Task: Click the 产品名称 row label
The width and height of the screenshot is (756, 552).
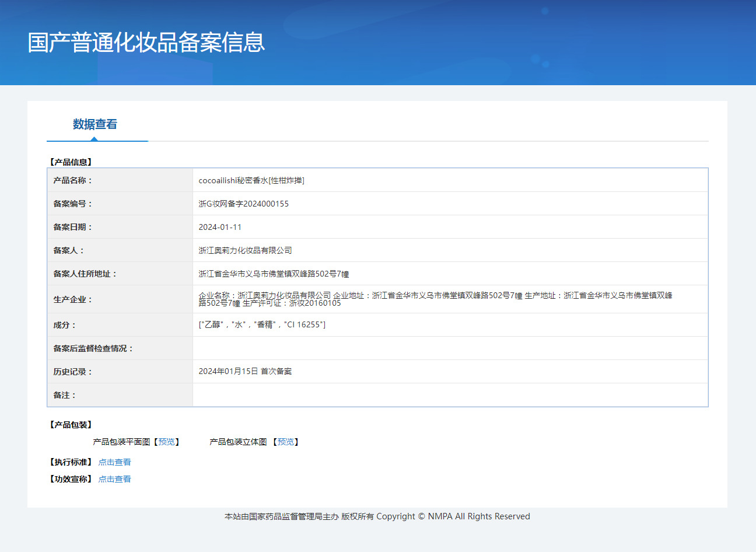Action: (72, 180)
